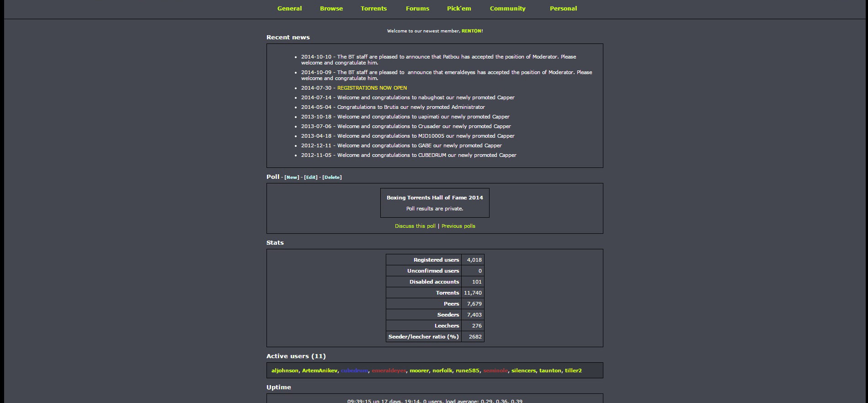Select the Registered users value 4,018
The height and width of the screenshot is (403, 868).
[474, 260]
